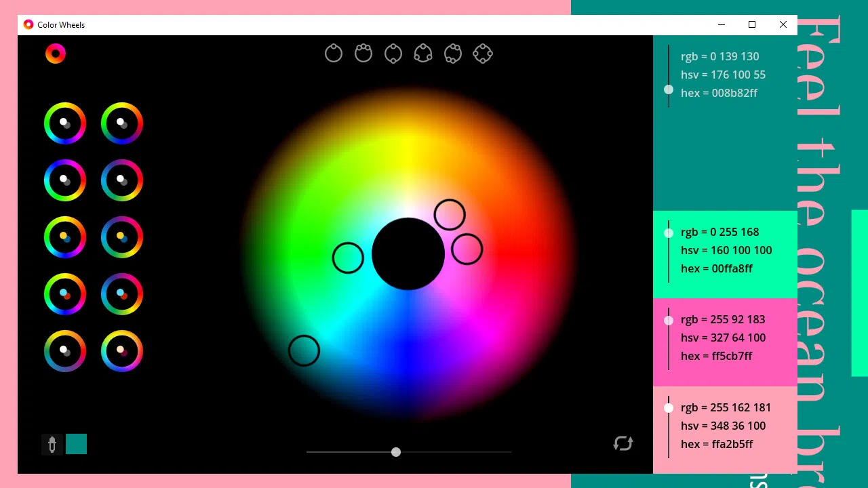868x488 pixels.
Task: Select the single-point monochromatic harmony icon
Action: pyautogui.click(x=334, y=53)
